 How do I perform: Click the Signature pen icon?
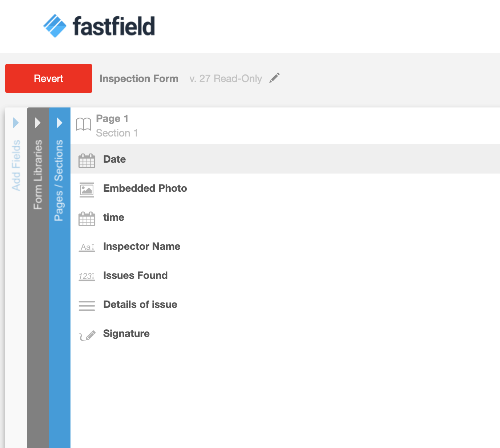coord(88,335)
